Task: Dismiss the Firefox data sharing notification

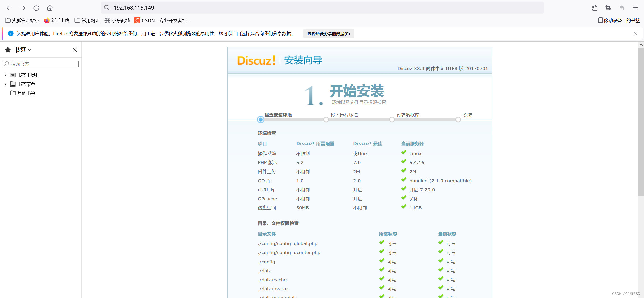Action: coord(635,33)
